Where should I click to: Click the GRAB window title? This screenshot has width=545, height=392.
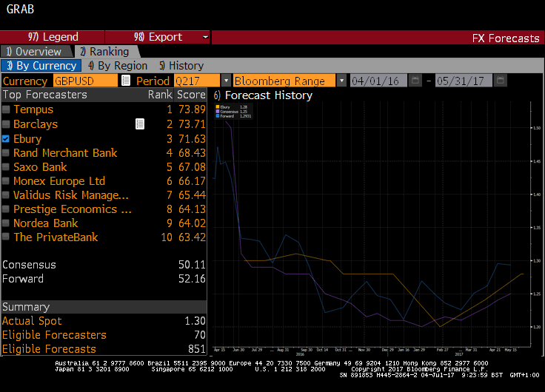pyautogui.click(x=20, y=9)
